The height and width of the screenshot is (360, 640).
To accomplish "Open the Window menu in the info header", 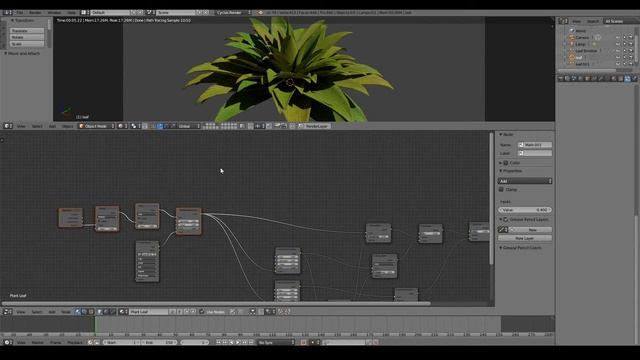I will tap(54, 13).
